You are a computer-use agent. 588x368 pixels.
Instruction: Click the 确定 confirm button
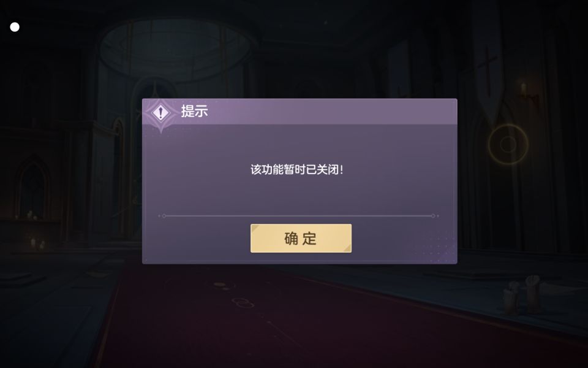click(301, 238)
